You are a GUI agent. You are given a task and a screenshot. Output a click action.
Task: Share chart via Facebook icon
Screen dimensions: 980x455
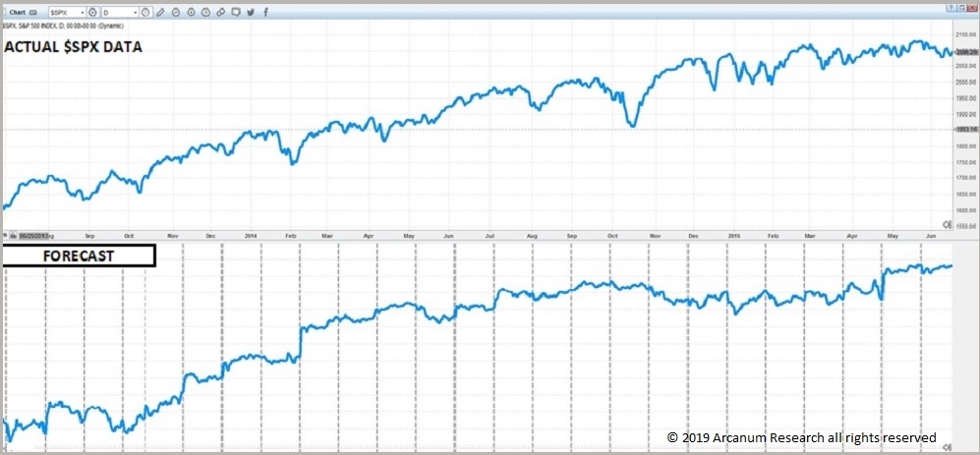click(265, 13)
